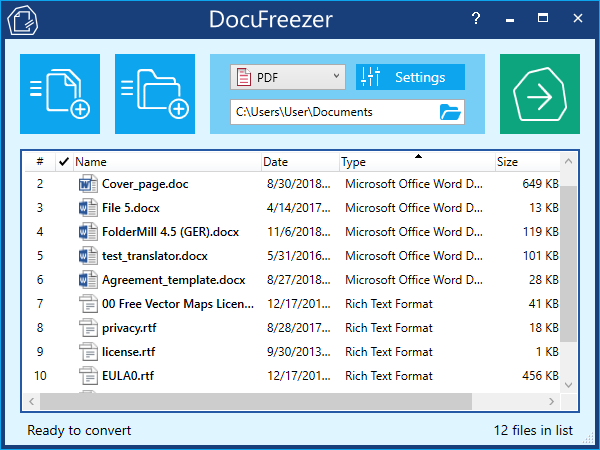Select the Agreement_template.docx file name
Image resolution: width=600 pixels, height=450 pixels.
point(173,280)
